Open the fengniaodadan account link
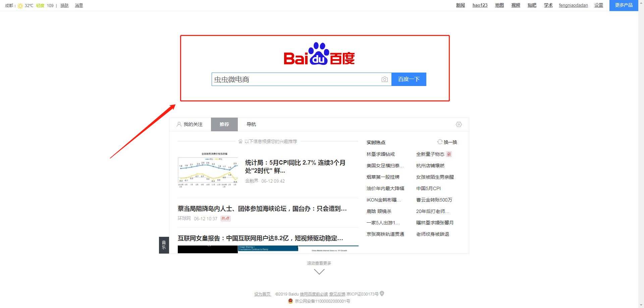 (574, 5)
